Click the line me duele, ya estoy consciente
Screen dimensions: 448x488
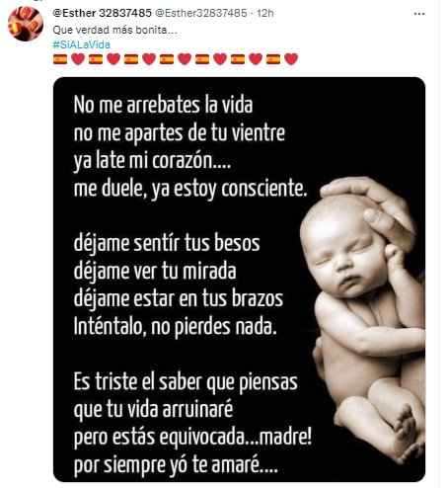(x=190, y=189)
